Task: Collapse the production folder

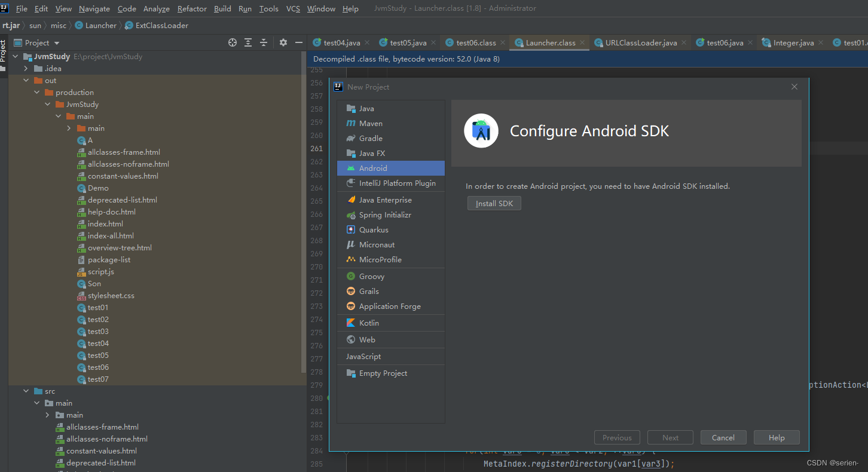Action: (x=37, y=93)
